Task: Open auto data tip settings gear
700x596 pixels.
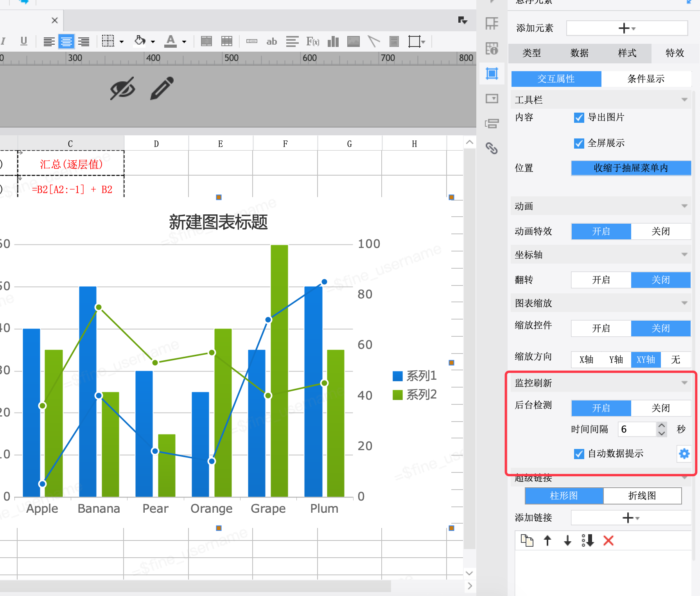Action: (x=684, y=453)
